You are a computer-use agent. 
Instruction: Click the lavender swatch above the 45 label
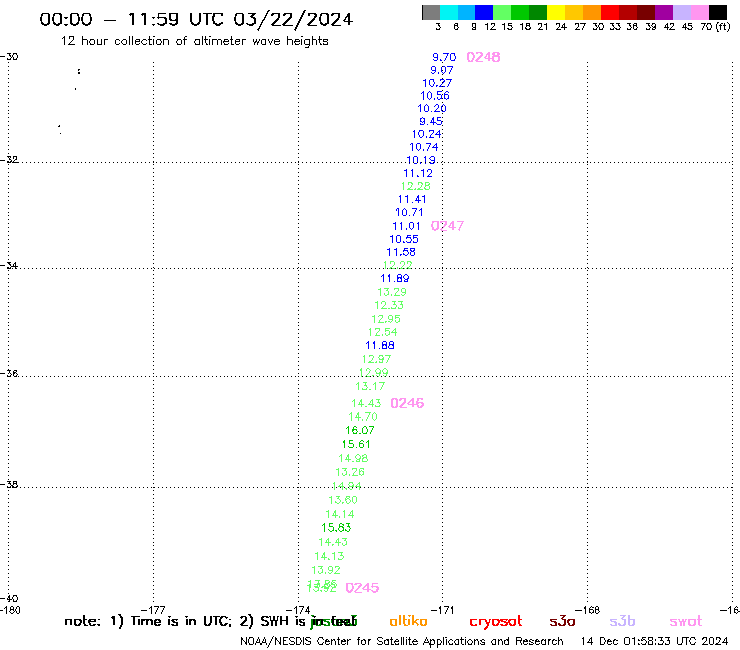click(681, 12)
